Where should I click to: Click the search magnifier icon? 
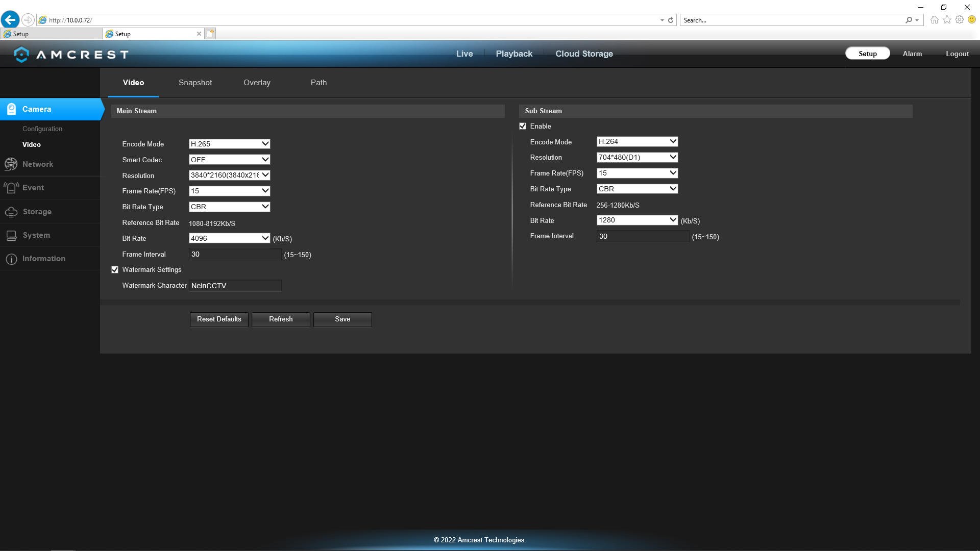click(x=909, y=20)
